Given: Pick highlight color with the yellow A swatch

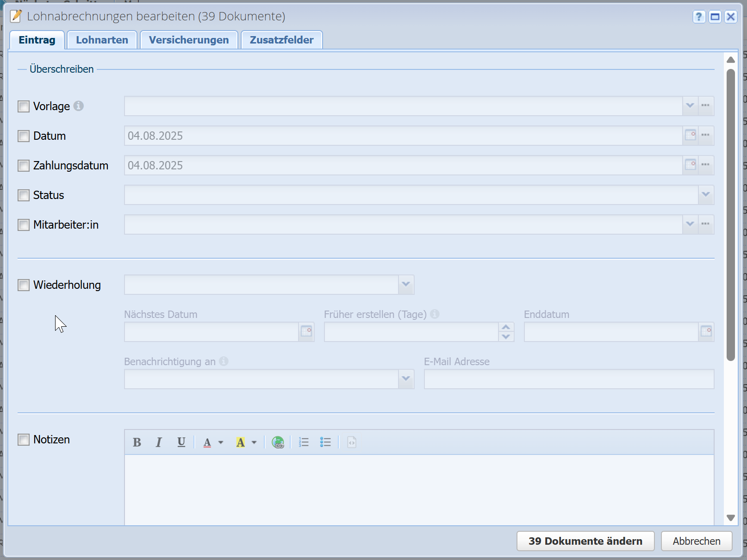Looking at the screenshot, I should (241, 442).
